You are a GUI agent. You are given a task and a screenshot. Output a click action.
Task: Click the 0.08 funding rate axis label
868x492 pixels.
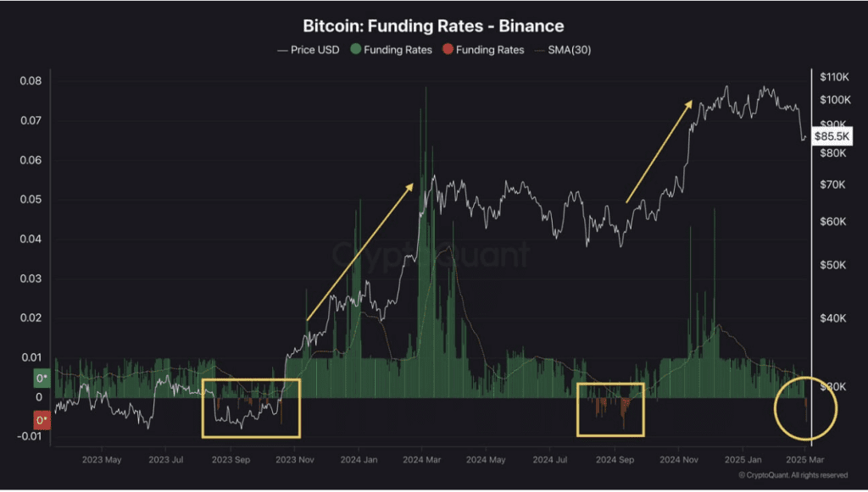[x=31, y=80]
